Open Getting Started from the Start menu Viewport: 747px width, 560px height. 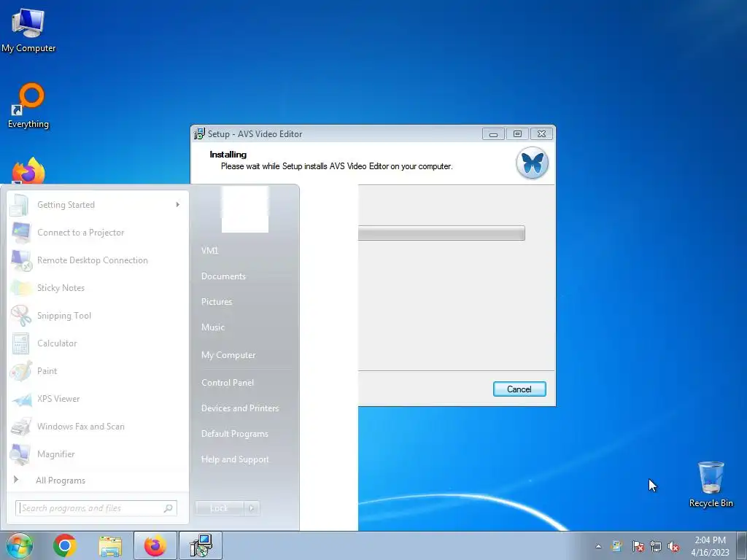98,205
